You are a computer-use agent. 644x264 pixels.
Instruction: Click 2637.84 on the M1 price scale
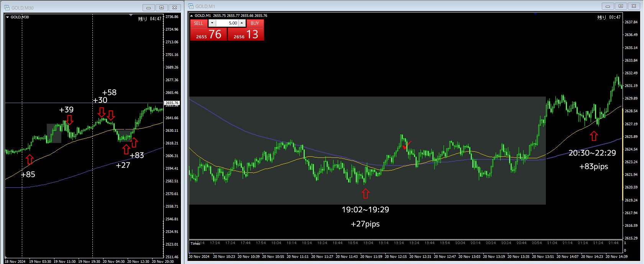pyautogui.click(x=631, y=22)
